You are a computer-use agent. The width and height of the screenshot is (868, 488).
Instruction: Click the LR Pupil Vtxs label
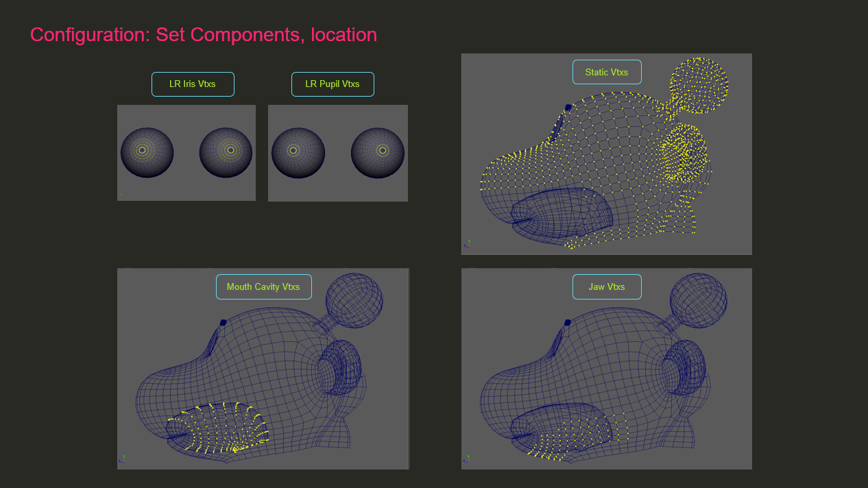tap(333, 84)
